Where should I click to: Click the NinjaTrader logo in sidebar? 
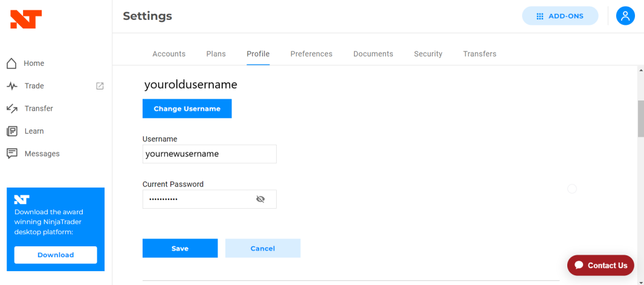tap(25, 19)
